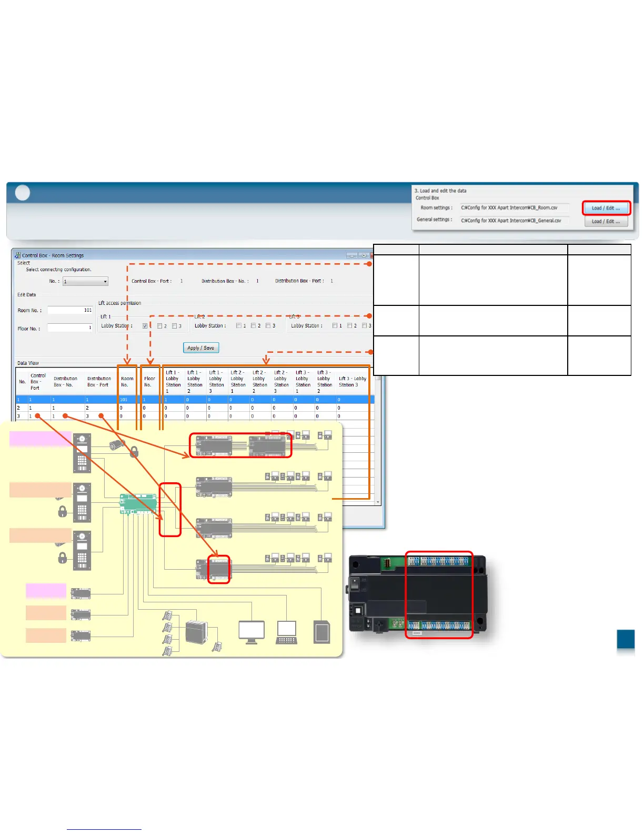This screenshot has width=644, height=834.
Task: Click the Apply / Save button
Action: point(201,348)
